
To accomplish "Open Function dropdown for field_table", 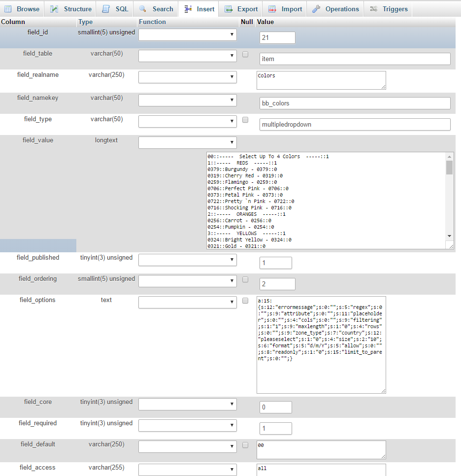I will point(188,56).
